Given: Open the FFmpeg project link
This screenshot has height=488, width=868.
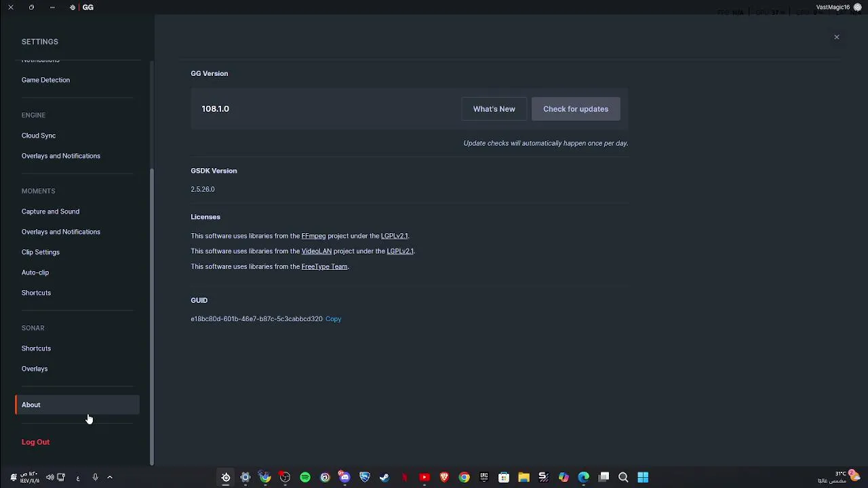Looking at the screenshot, I should 313,236.
